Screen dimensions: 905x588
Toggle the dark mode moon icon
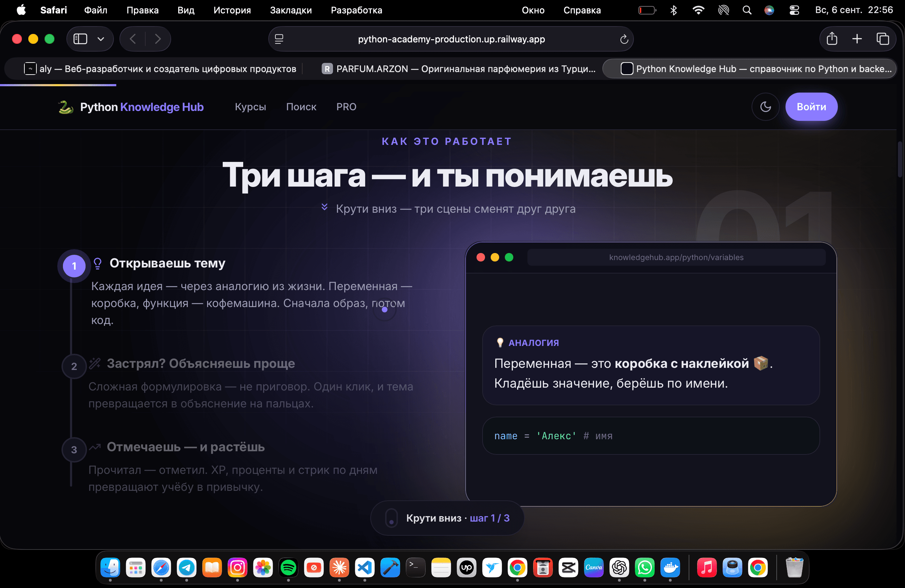click(x=765, y=107)
